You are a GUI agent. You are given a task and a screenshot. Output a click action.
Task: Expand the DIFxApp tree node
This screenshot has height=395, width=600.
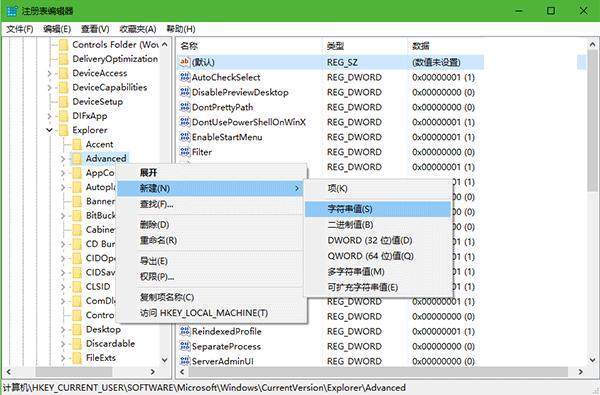(49, 116)
